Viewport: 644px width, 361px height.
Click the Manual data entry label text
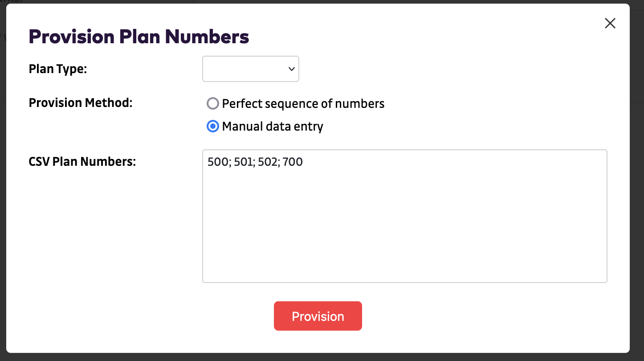coord(272,126)
